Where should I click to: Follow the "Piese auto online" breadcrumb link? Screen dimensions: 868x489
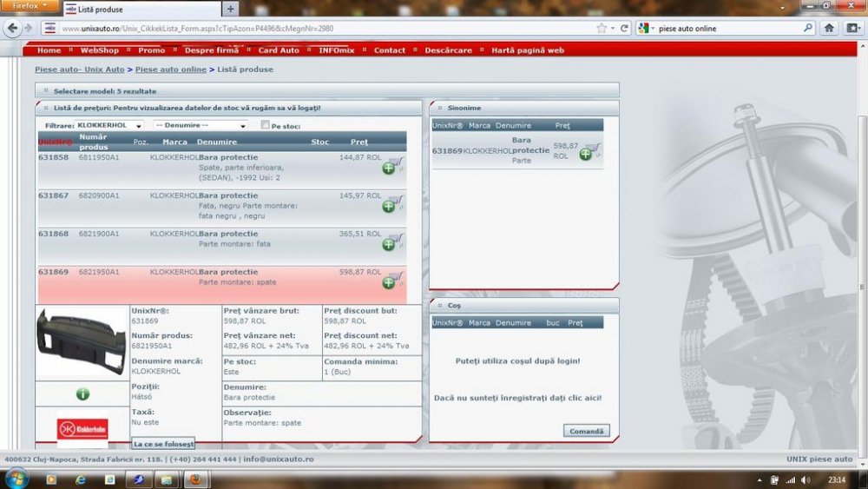(x=170, y=69)
